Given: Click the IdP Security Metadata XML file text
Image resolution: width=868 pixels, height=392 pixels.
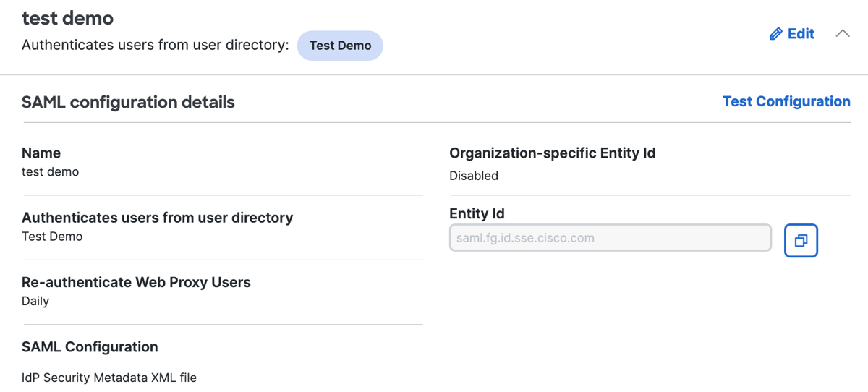Looking at the screenshot, I should (109, 378).
